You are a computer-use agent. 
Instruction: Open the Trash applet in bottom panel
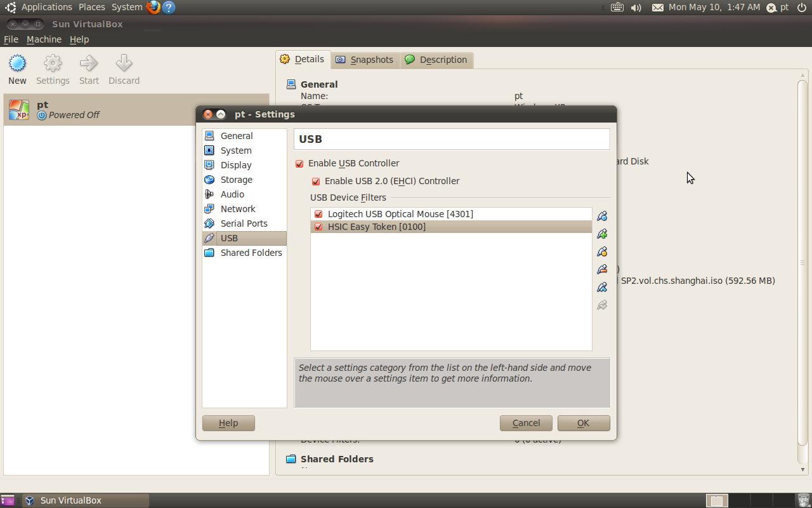pyautogui.click(x=803, y=500)
